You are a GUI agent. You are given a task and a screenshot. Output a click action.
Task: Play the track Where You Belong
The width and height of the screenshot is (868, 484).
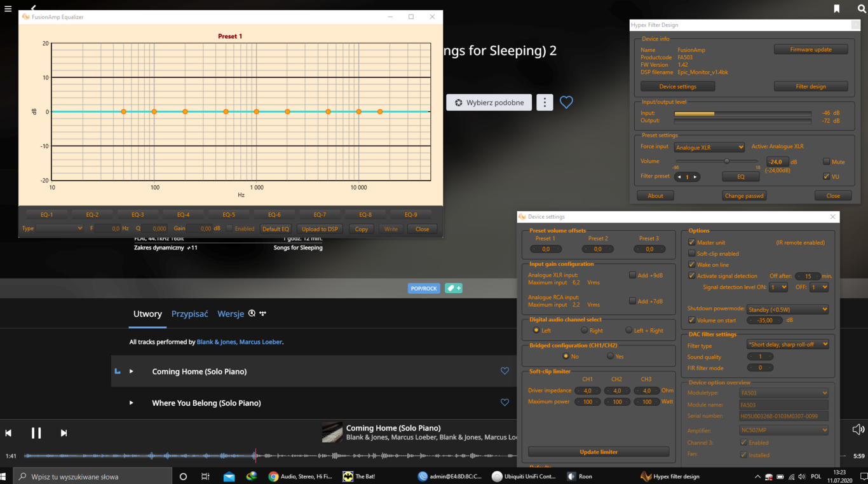132,403
